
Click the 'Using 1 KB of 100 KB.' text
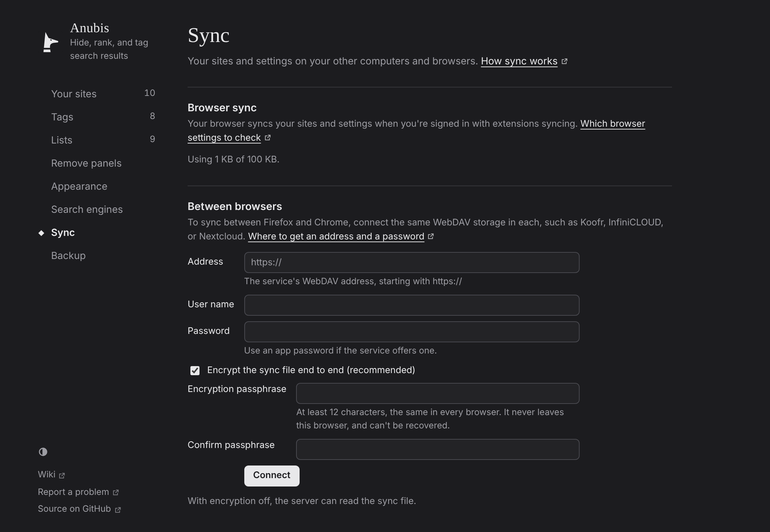click(233, 160)
